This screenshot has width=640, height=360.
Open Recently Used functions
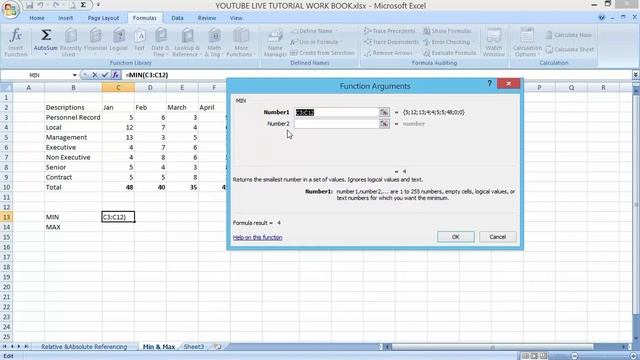point(70,42)
